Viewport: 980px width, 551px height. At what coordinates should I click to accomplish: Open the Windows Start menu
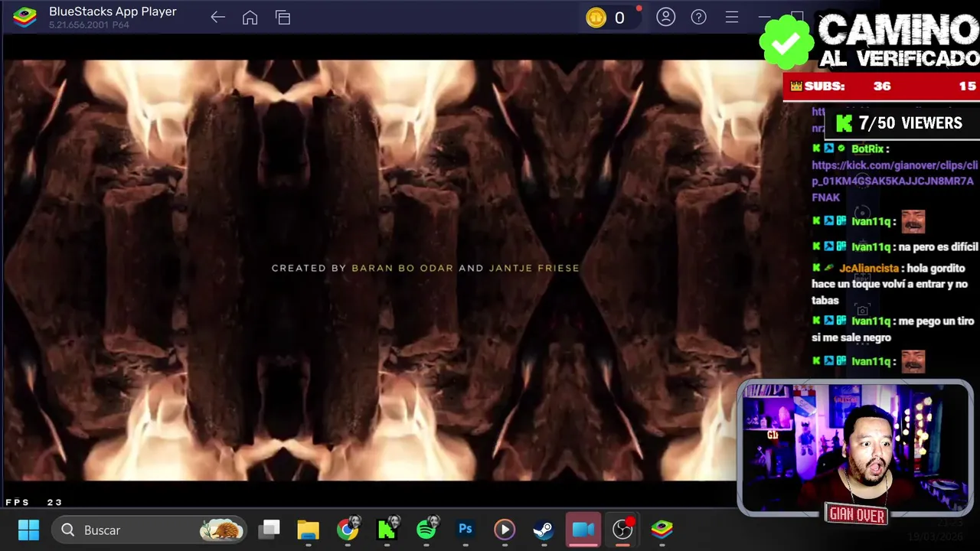[28, 530]
